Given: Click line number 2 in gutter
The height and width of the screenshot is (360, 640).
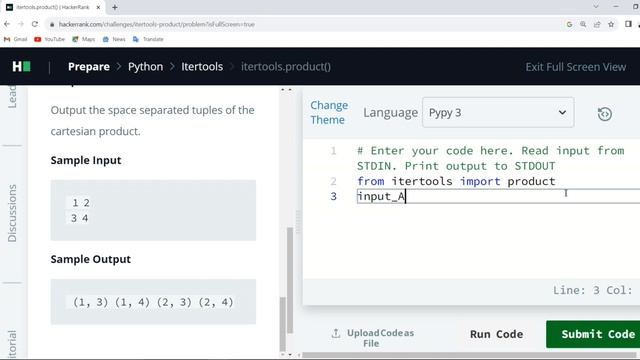Looking at the screenshot, I should click(x=333, y=181).
